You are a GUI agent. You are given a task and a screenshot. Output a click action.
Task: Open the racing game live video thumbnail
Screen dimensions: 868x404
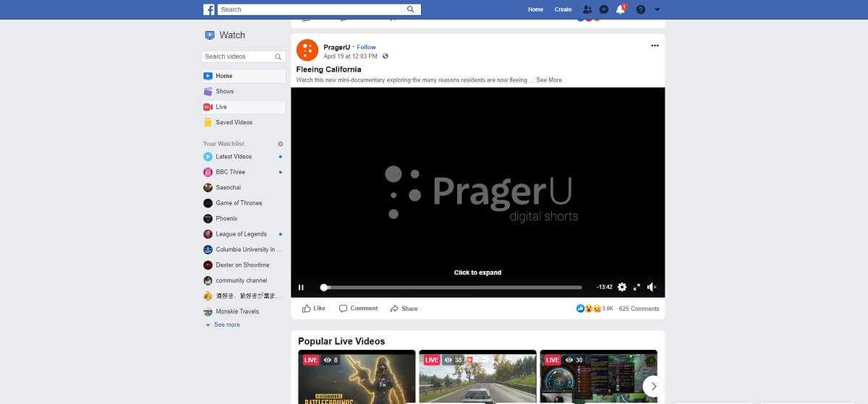click(477, 377)
